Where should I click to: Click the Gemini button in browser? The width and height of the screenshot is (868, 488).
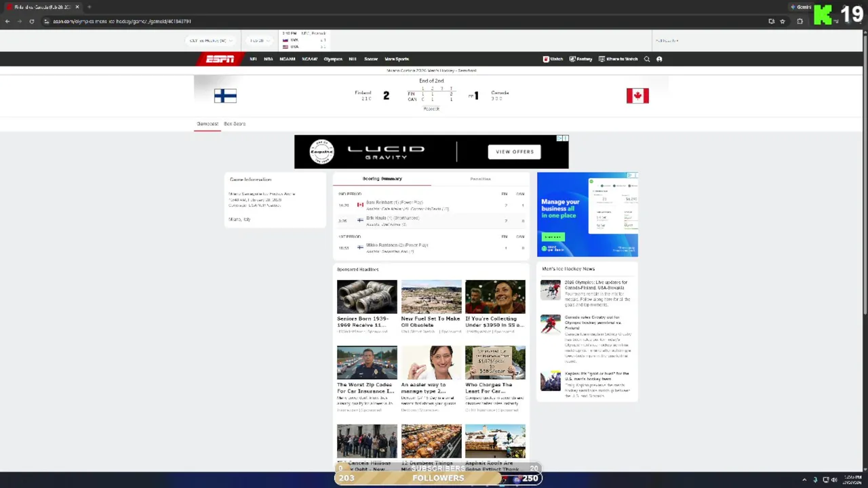tap(801, 7)
